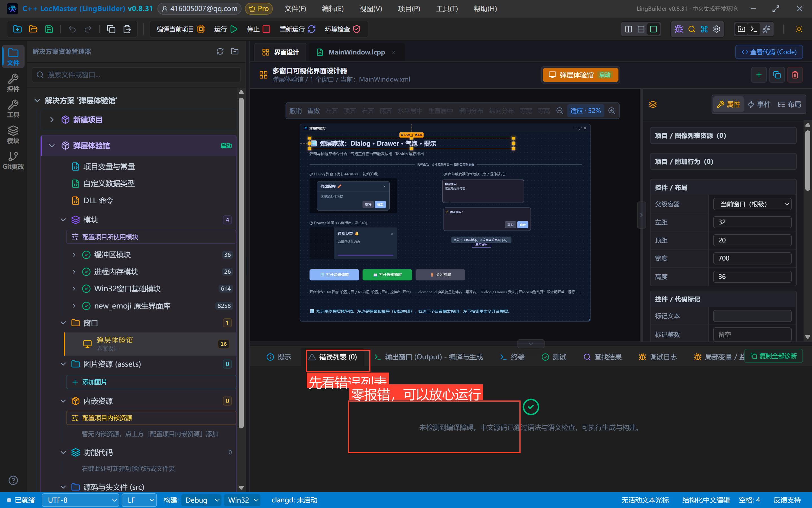Click 添加图片 button
The image size is (812, 508).
click(151, 382)
